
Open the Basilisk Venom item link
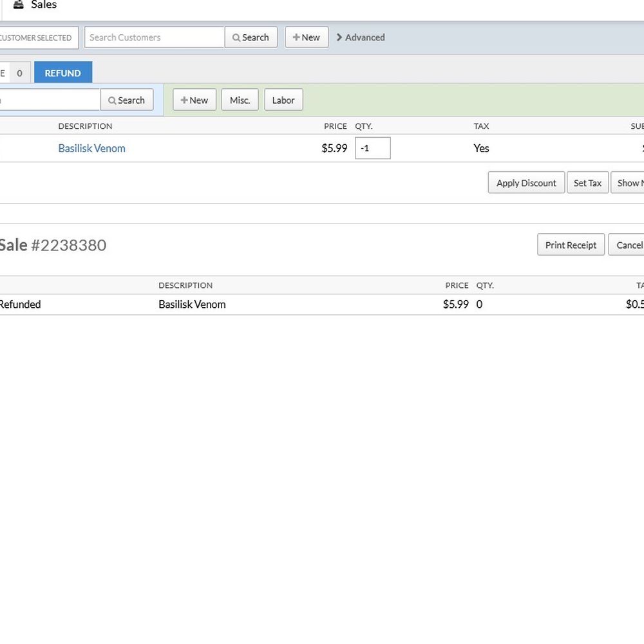(x=91, y=148)
